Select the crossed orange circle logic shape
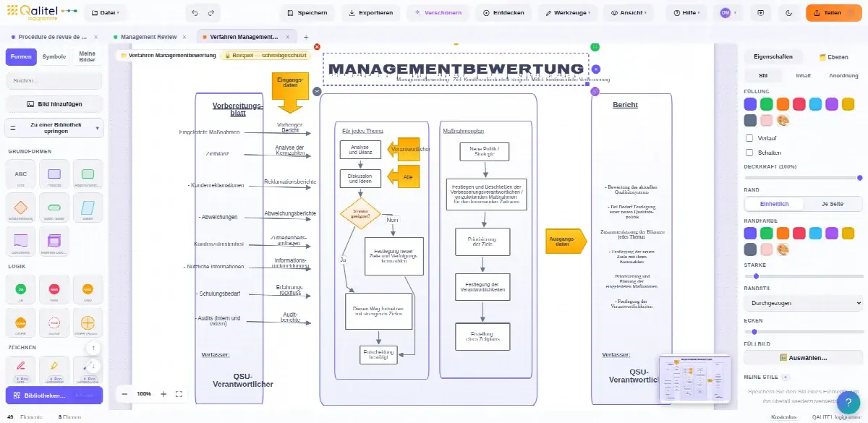The width and height of the screenshot is (868, 423). [x=88, y=322]
